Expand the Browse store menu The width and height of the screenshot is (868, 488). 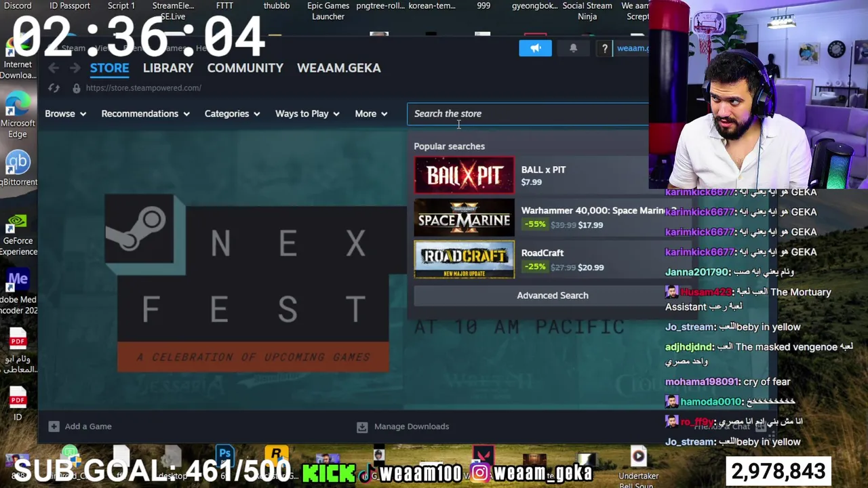[66, 114]
